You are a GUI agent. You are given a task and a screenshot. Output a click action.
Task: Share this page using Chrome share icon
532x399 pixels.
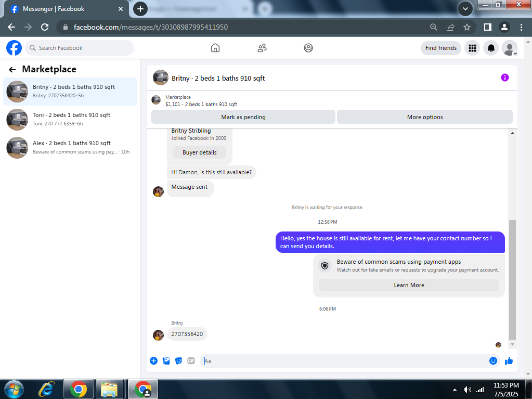[x=450, y=27]
